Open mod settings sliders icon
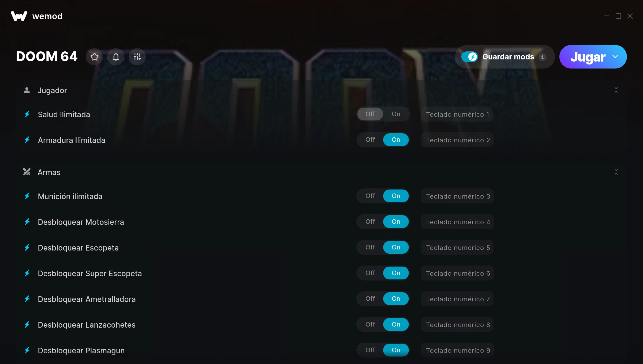The height and width of the screenshot is (364, 643). point(137,57)
